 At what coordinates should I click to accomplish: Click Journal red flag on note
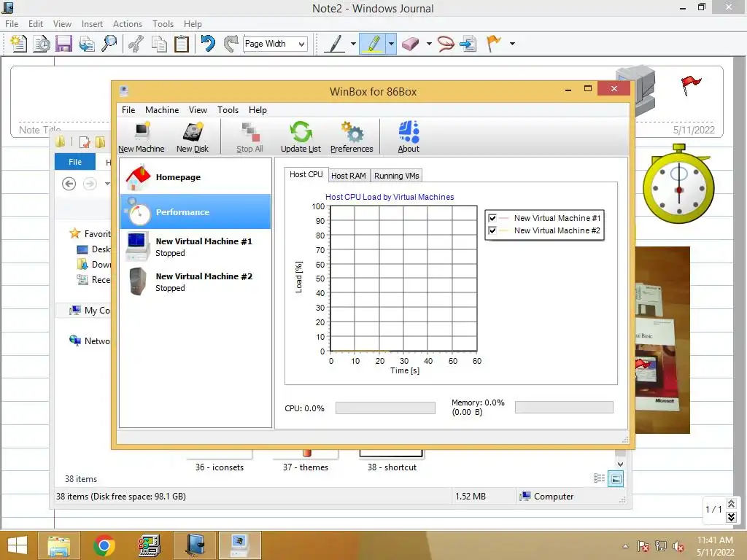coord(690,86)
